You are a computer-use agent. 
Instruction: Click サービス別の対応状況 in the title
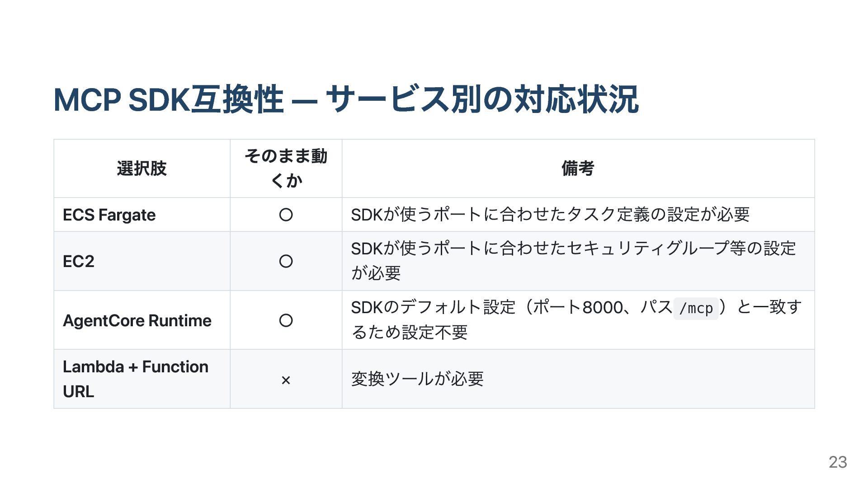point(482,99)
